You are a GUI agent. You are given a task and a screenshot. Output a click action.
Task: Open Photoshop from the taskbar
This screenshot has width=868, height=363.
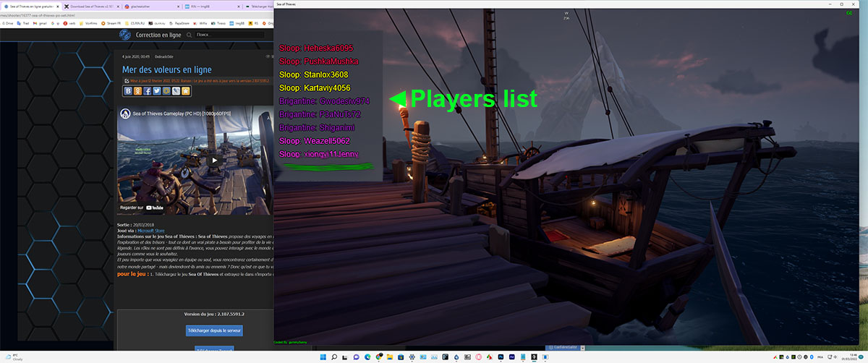click(x=501, y=357)
